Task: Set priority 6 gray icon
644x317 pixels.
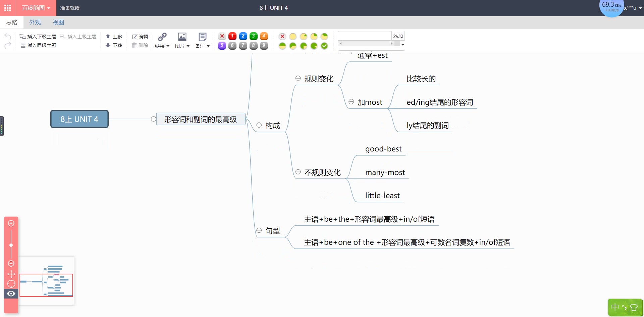Action: 232,46
